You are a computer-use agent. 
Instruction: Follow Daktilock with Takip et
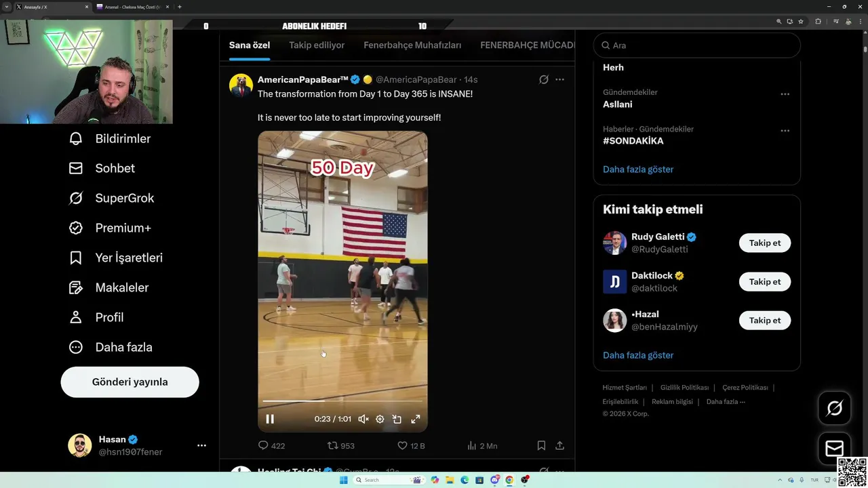765,281
